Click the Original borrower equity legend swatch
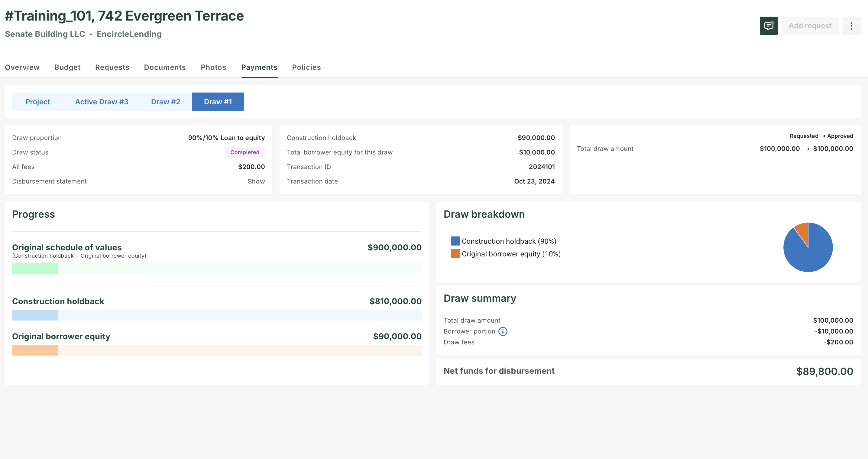The width and height of the screenshot is (868, 459). tap(455, 253)
